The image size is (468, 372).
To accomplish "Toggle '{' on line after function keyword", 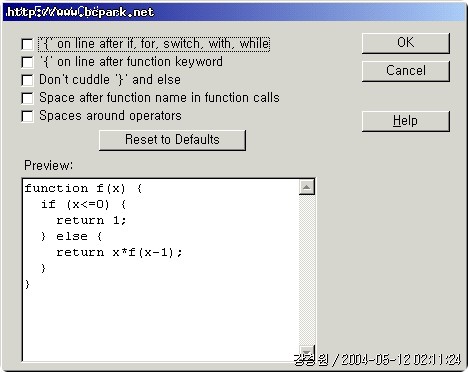I will coord(27,62).
